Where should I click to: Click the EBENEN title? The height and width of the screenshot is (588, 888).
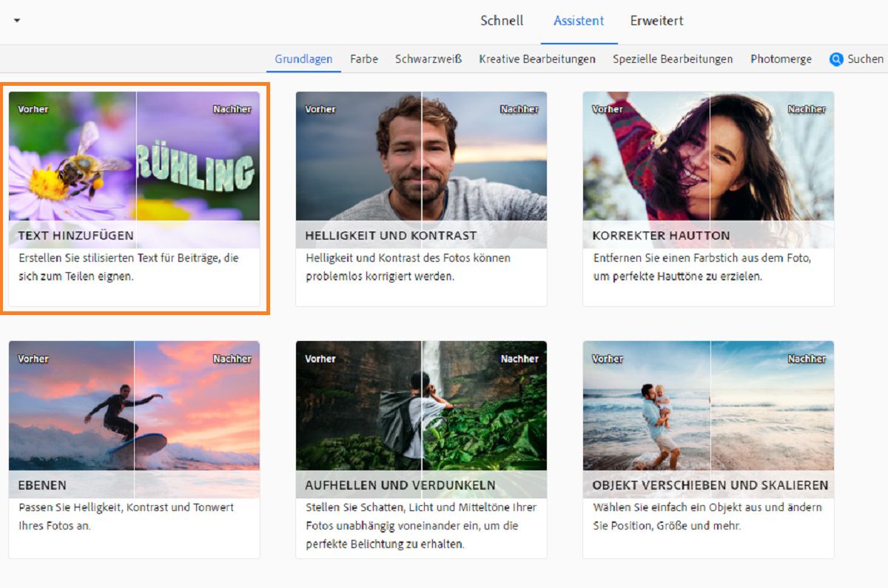(x=42, y=486)
